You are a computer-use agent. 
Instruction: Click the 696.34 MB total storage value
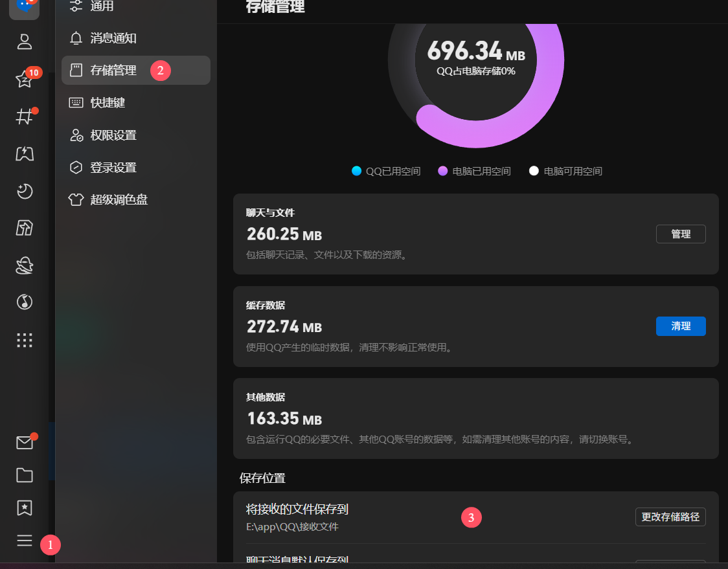coord(476,50)
